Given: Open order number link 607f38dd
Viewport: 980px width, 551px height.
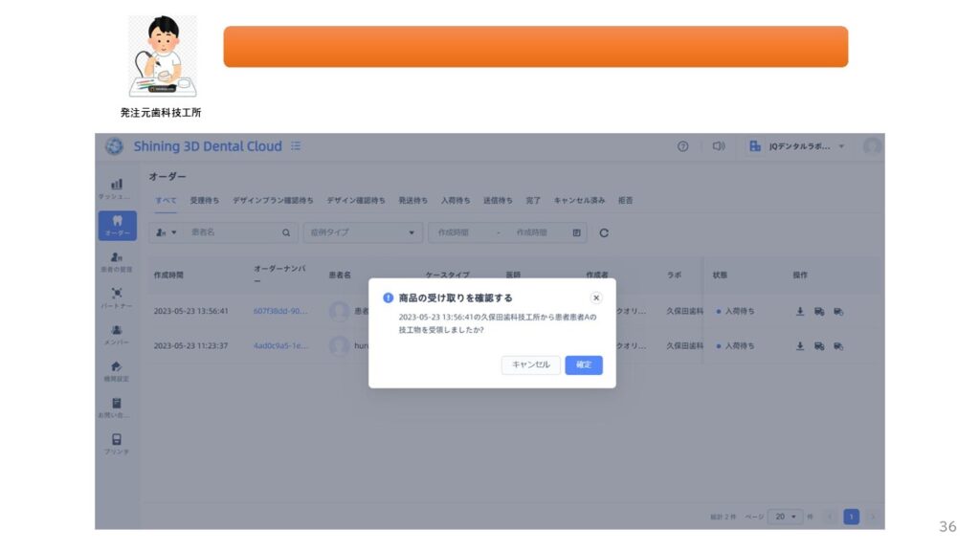Looking at the screenshot, I should click(280, 311).
